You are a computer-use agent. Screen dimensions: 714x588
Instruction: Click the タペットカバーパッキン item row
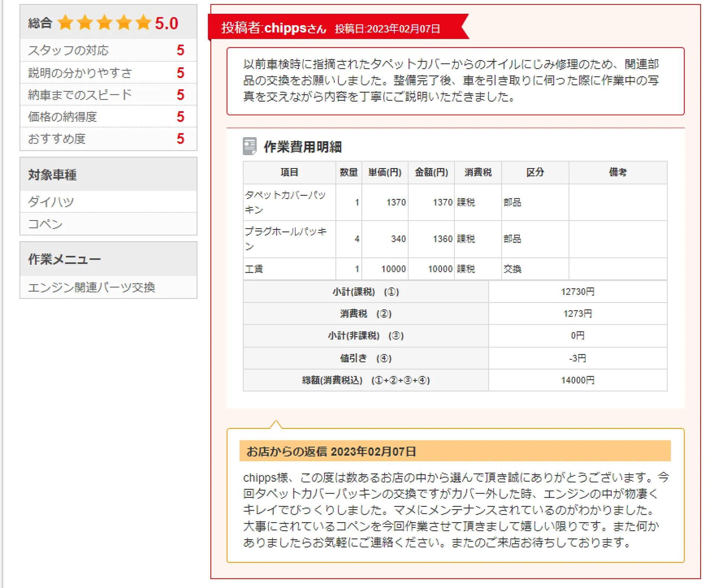tap(285, 202)
